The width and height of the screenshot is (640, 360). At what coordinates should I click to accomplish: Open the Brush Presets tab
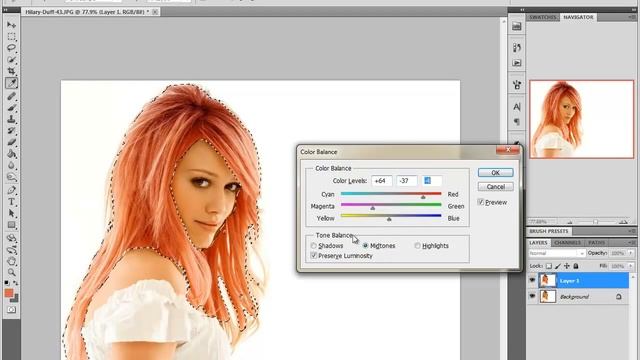pos(549,231)
